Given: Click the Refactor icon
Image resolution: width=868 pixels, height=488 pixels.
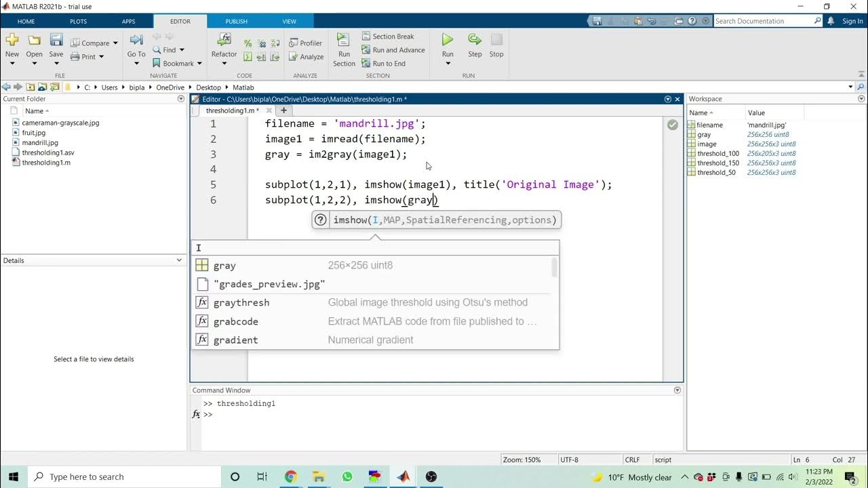Looking at the screenshot, I should [224, 40].
